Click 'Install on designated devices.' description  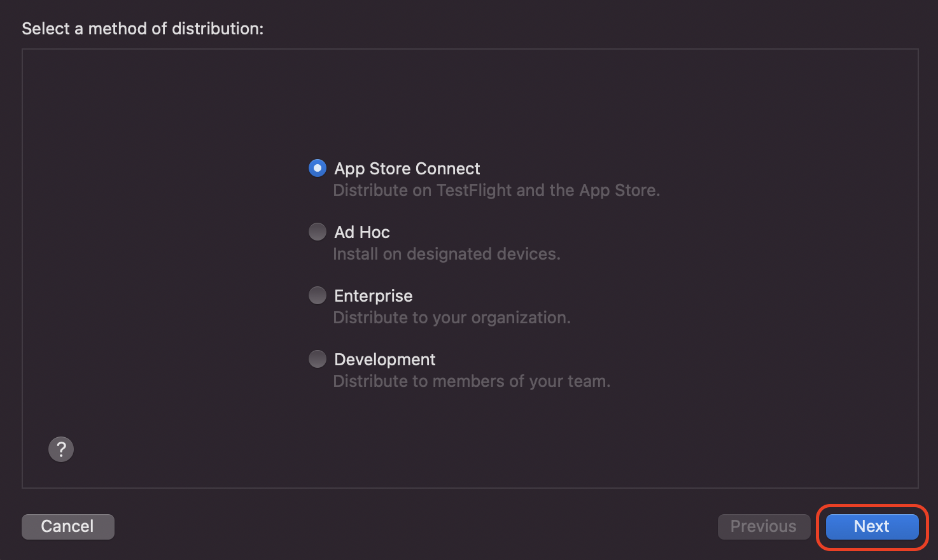pos(447,254)
